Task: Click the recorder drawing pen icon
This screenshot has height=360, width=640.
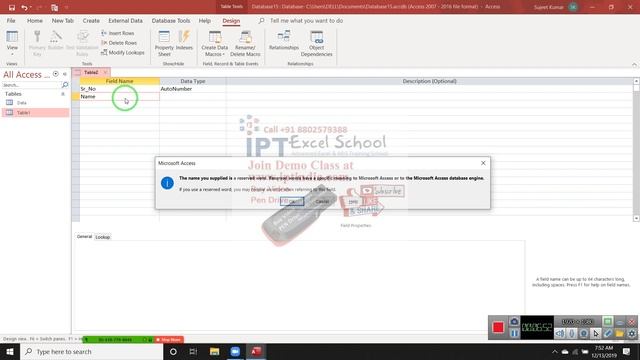Action: (608, 333)
